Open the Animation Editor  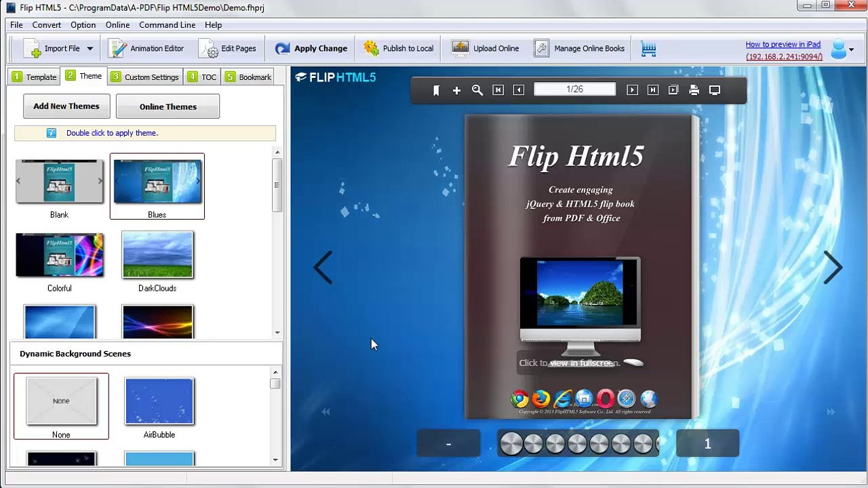[x=146, y=49]
